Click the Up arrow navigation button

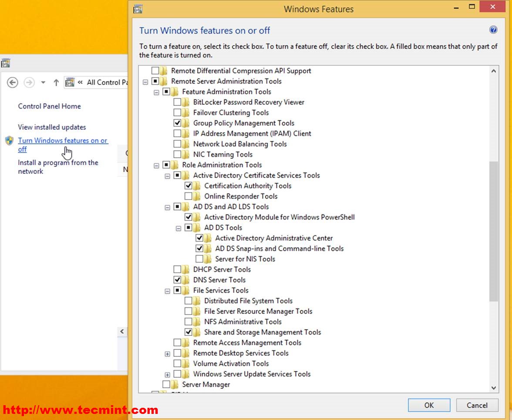tap(56, 82)
